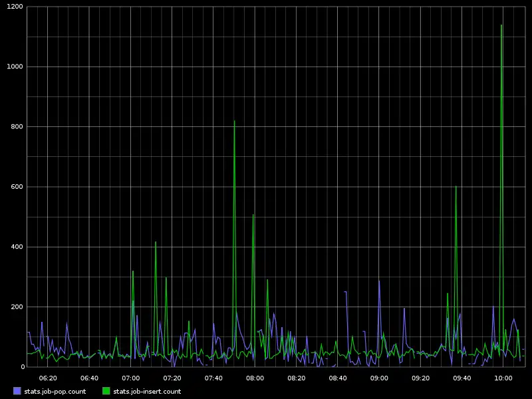Click the 1200 value on the y-axis
The height and width of the screenshot is (399, 532).
(15, 7)
